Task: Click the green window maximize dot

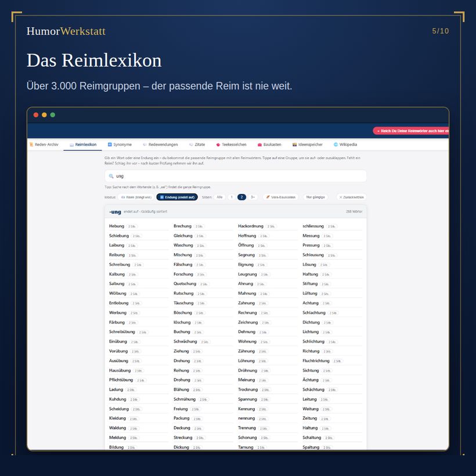Action: click(x=52, y=115)
